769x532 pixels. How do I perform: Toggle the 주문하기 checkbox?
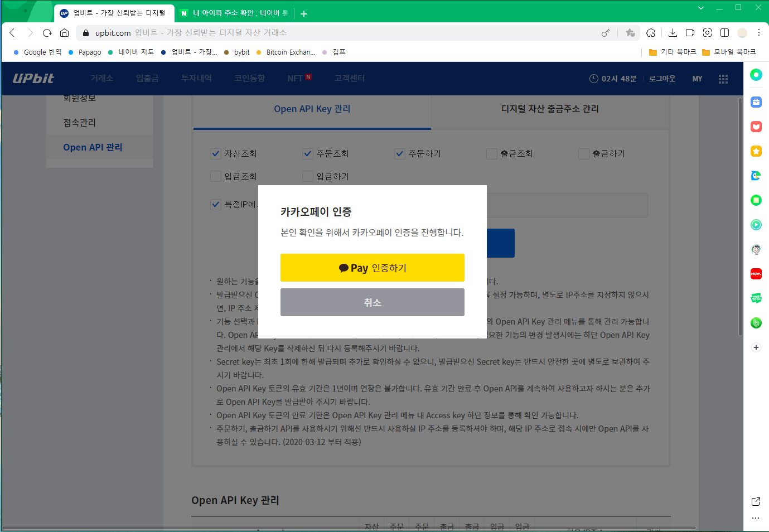tap(400, 154)
